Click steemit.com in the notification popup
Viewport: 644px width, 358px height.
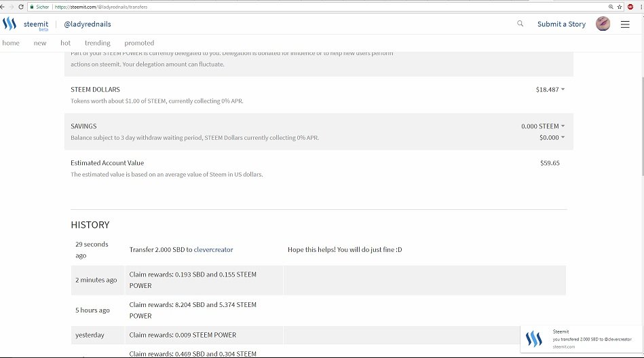click(563, 347)
